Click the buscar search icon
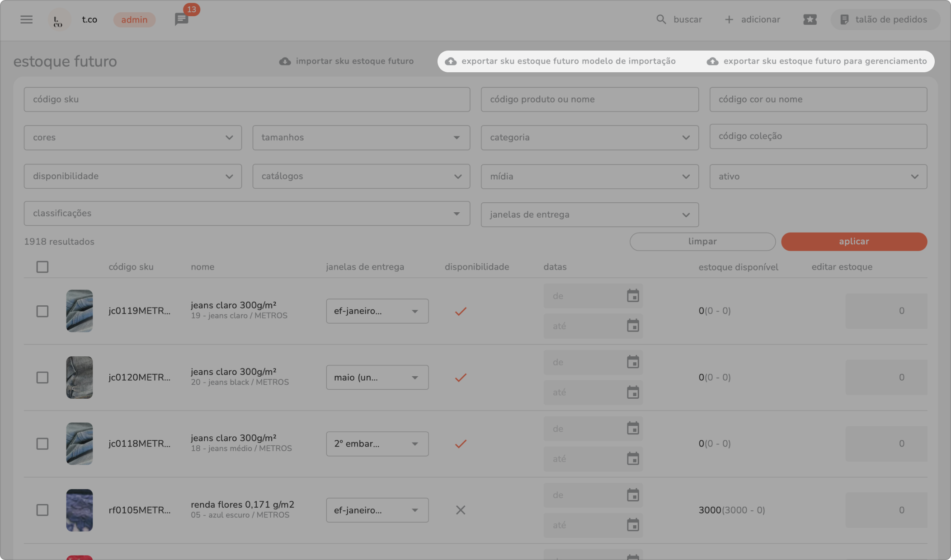Image resolution: width=951 pixels, height=560 pixels. tap(661, 19)
